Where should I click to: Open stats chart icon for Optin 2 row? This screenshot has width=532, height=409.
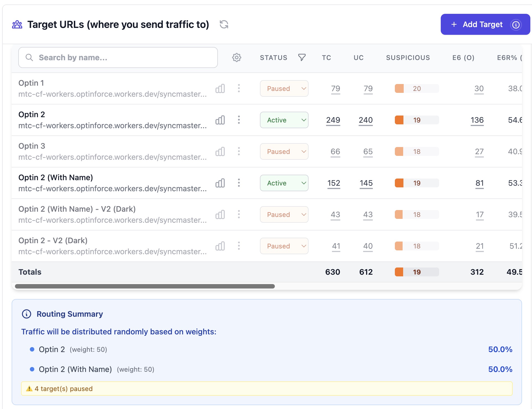pyautogui.click(x=220, y=120)
